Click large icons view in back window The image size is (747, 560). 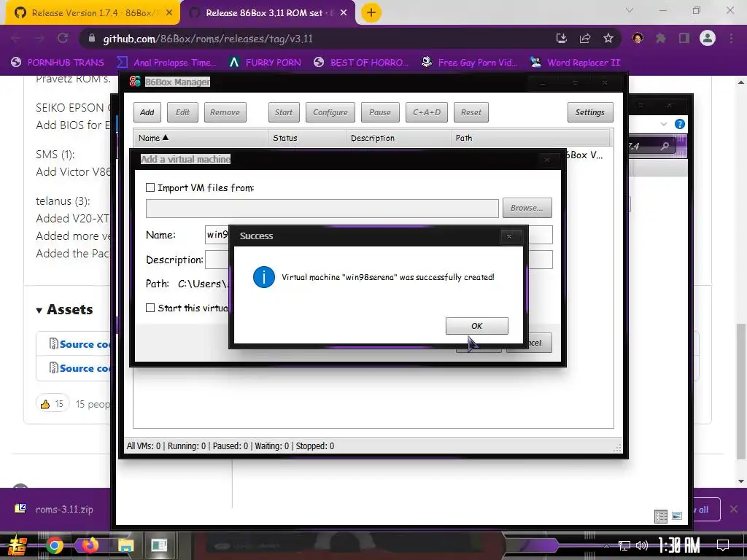677,516
